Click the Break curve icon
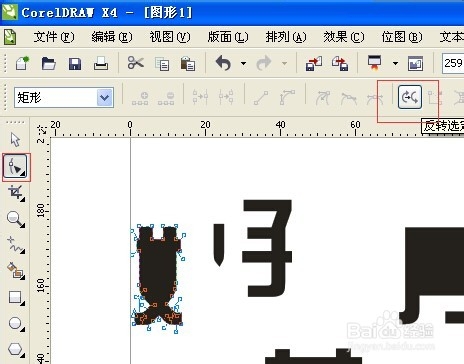This screenshot has width=464, height=364. point(226,97)
